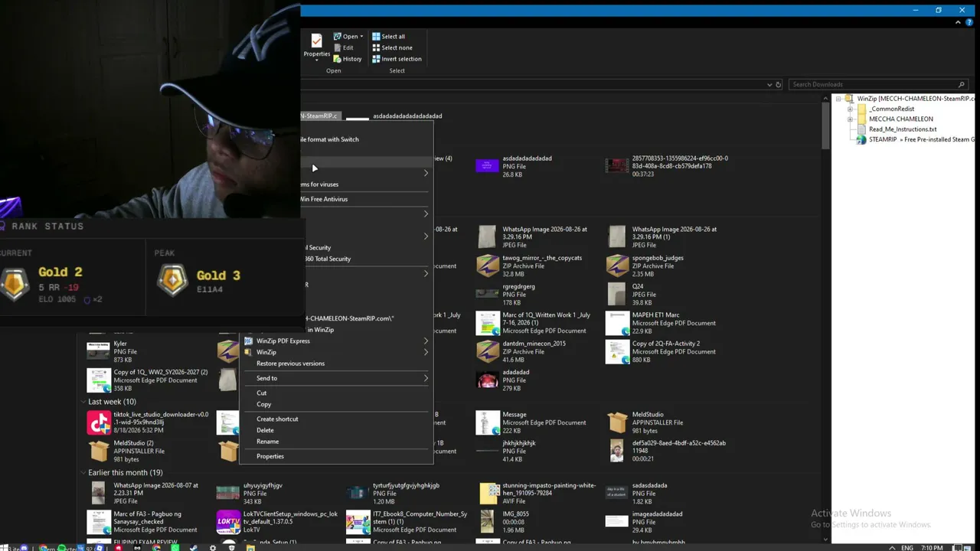
Task: Click the address bar refresh icon
Action: [778, 84]
